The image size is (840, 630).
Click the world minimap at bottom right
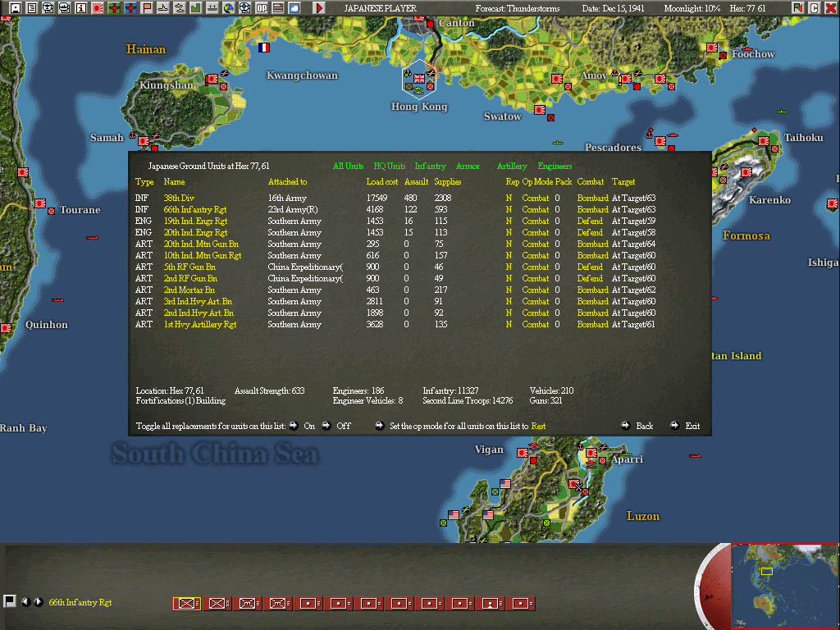click(x=785, y=586)
